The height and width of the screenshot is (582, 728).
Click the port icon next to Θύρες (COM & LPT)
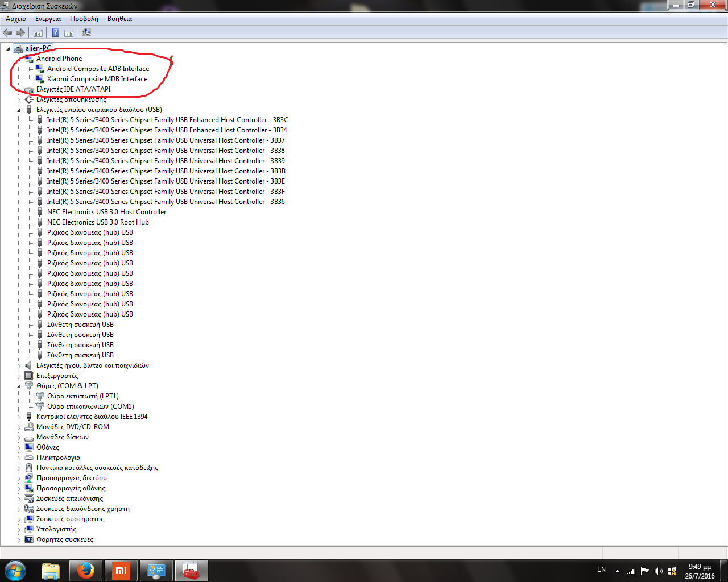click(29, 386)
